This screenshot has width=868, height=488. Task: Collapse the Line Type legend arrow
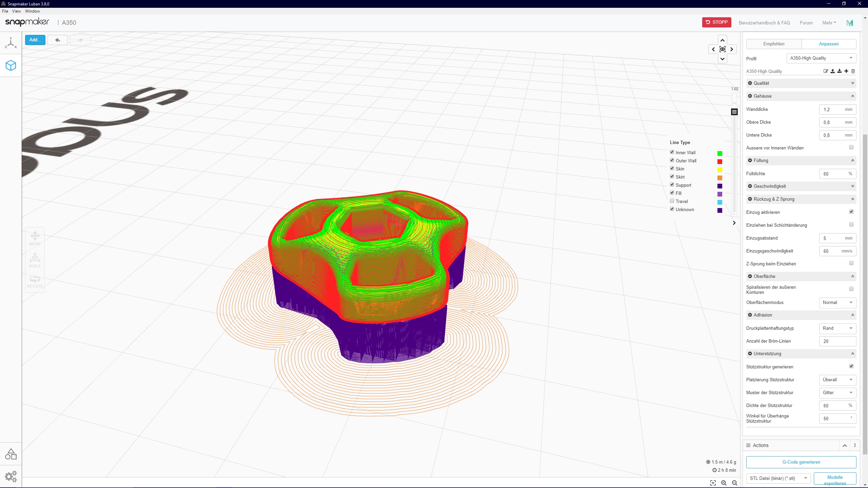734,223
